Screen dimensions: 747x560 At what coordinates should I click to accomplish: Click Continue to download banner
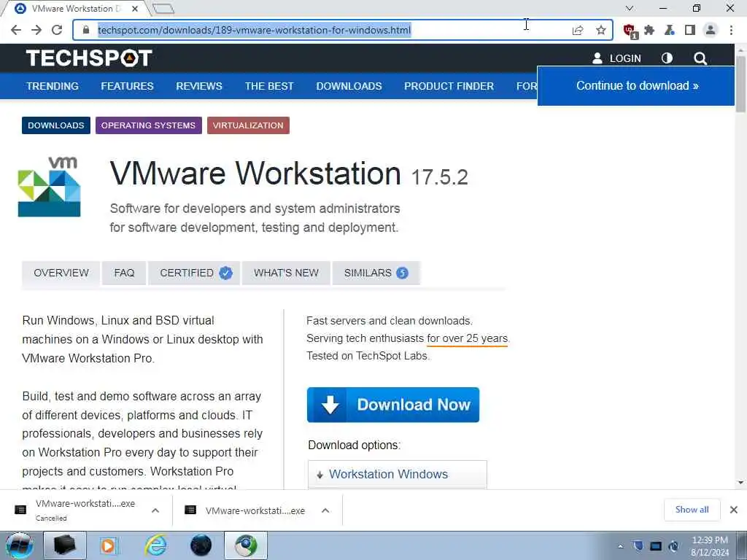pos(636,86)
